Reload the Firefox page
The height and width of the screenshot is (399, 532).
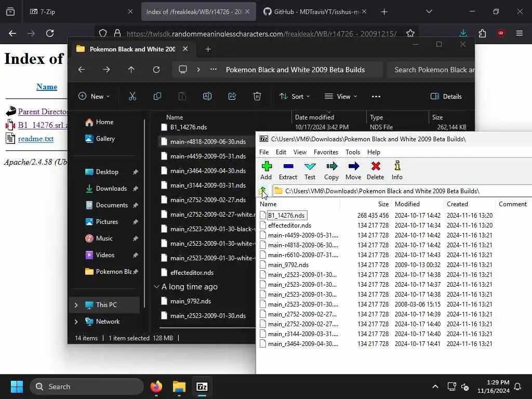click(x=50, y=33)
